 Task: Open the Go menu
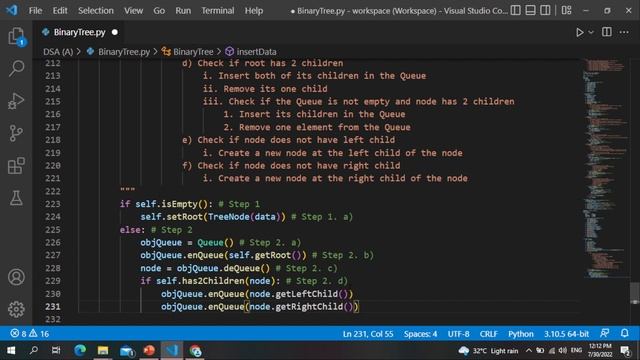click(159, 11)
